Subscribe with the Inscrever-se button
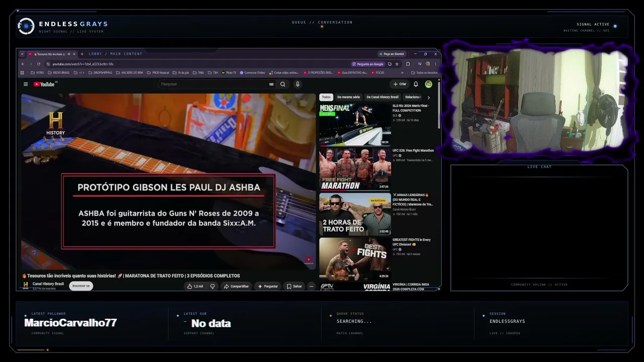 [x=81, y=286]
